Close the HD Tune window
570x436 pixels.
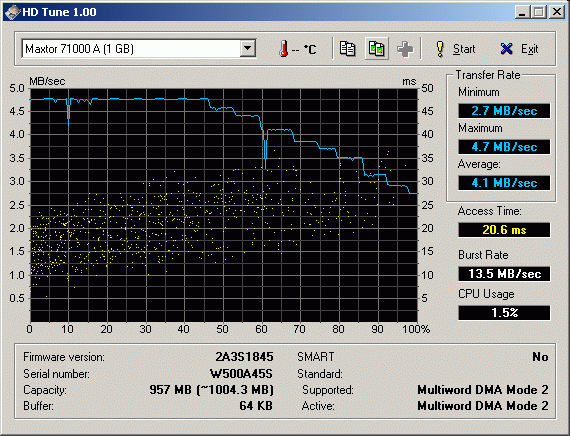coord(557,12)
